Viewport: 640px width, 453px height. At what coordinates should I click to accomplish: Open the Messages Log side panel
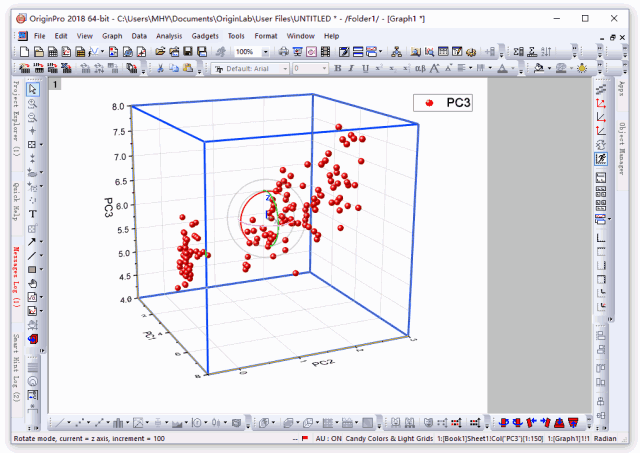click(x=16, y=277)
